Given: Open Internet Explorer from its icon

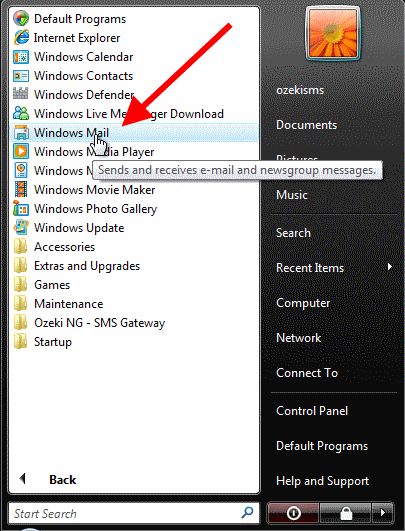Looking at the screenshot, I should [21, 38].
